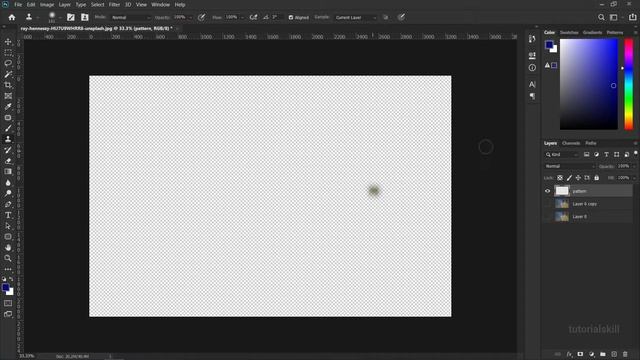
Task: Select the Rectangular Marquee tool
Action: (8, 53)
